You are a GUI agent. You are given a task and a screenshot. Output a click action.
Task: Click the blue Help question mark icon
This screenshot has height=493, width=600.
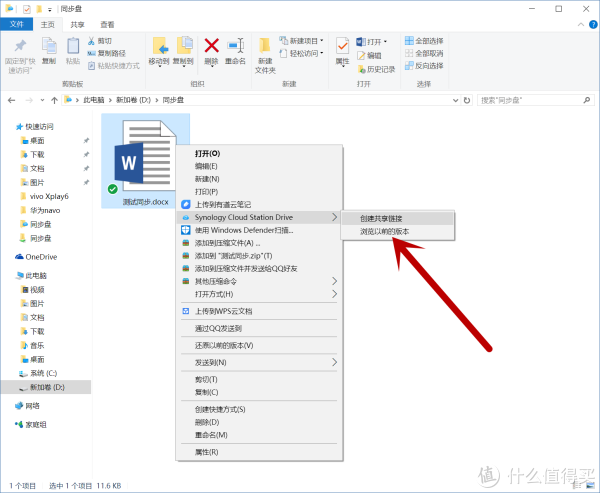pyautogui.click(x=593, y=24)
